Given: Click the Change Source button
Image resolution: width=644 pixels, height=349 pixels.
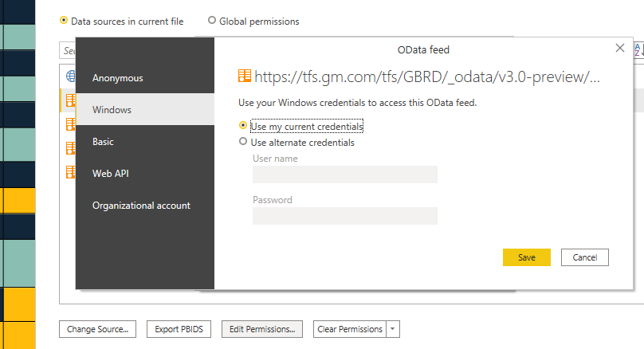Looking at the screenshot, I should [x=98, y=329].
